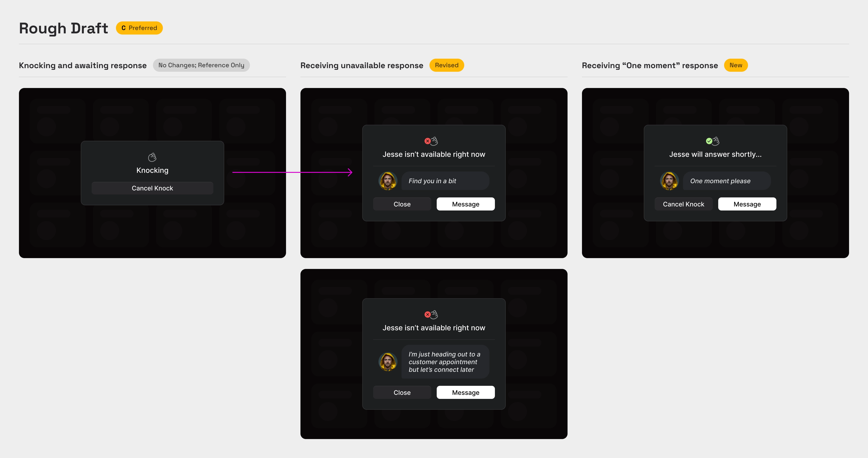Click Jesse's avatar beside 'Find you in a bit'

click(388, 181)
